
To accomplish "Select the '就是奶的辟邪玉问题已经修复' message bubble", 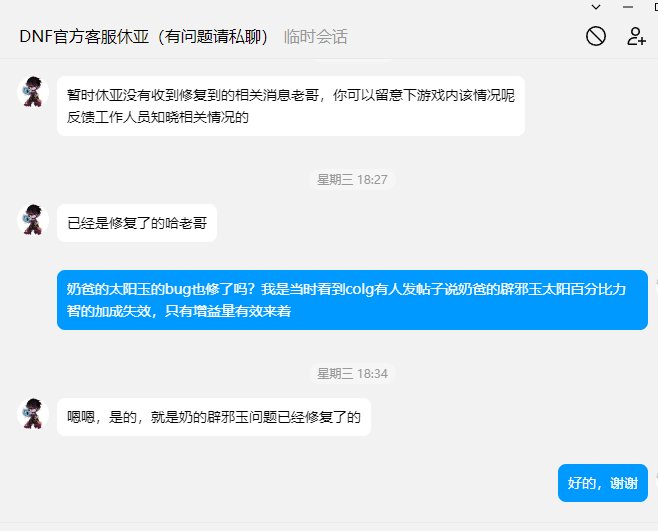I will pos(214,417).
